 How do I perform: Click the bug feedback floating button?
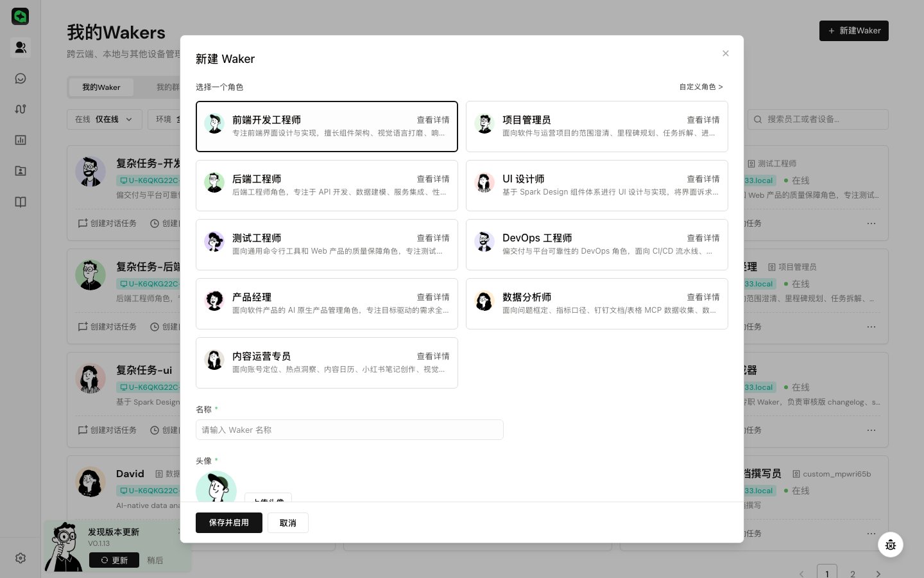(891, 545)
